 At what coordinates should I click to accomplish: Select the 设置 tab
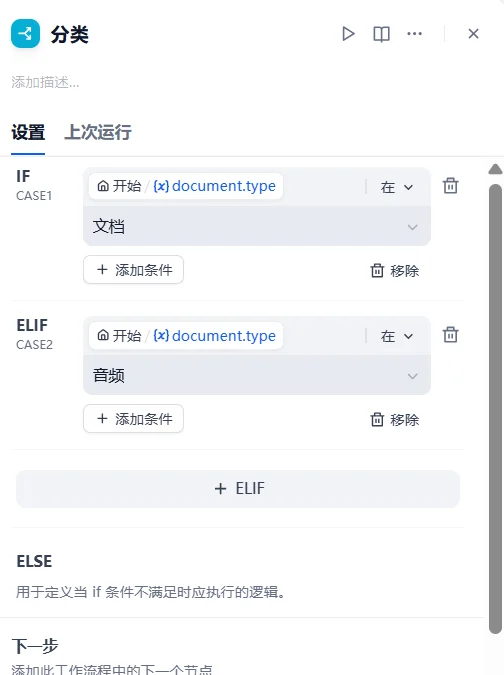tap(28, 132)
